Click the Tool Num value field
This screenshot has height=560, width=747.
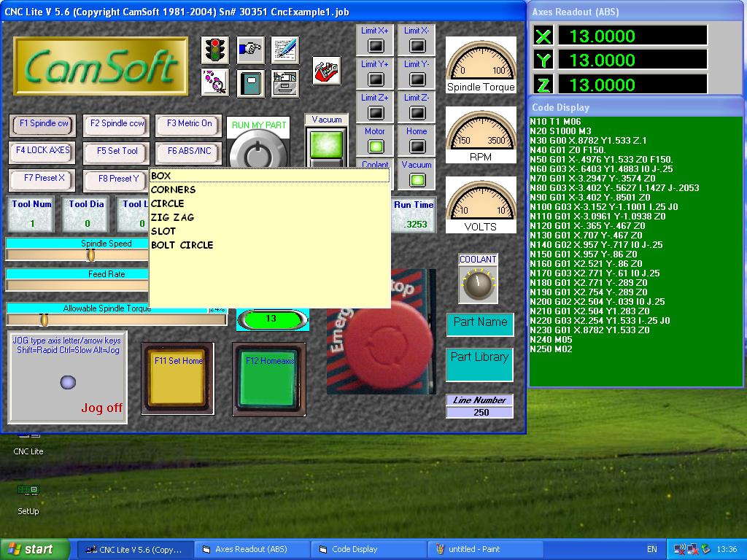(x=31, y=223)
